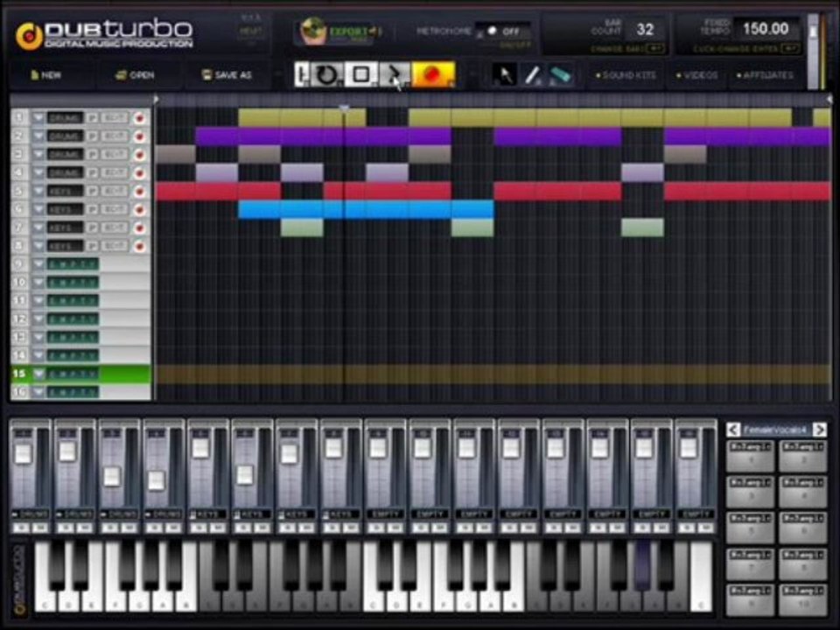
Task: Toggle the loop playback button
Action: point(326,74)
